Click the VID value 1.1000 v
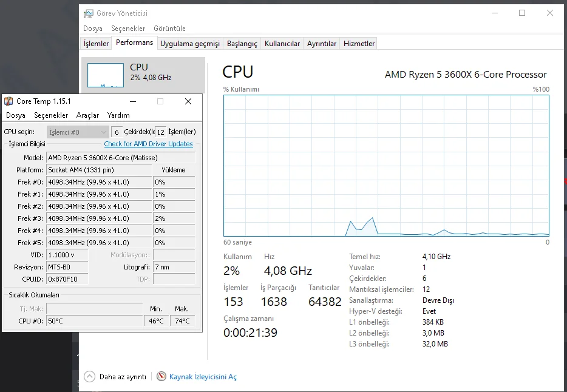 click(x=67, y=255)
